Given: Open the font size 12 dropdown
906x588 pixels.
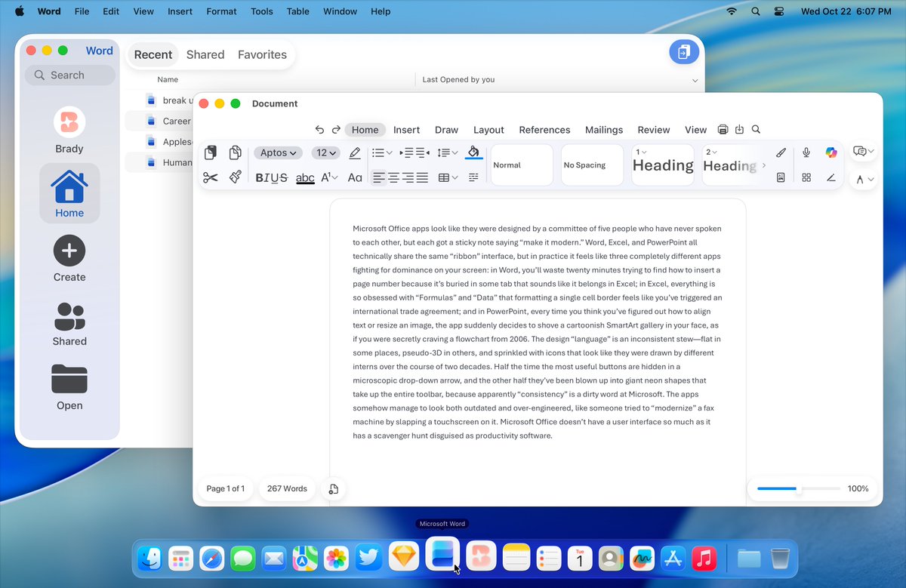Looking at the screenshot, I should (326, 152).
